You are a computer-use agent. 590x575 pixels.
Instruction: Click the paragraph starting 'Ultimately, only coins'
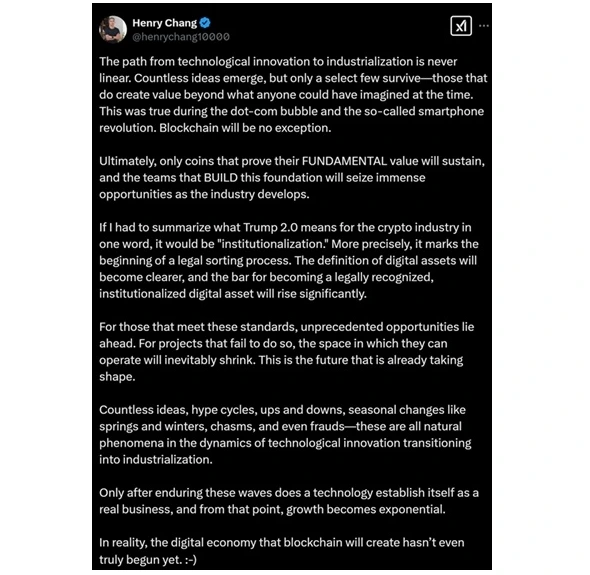[292, 178]
